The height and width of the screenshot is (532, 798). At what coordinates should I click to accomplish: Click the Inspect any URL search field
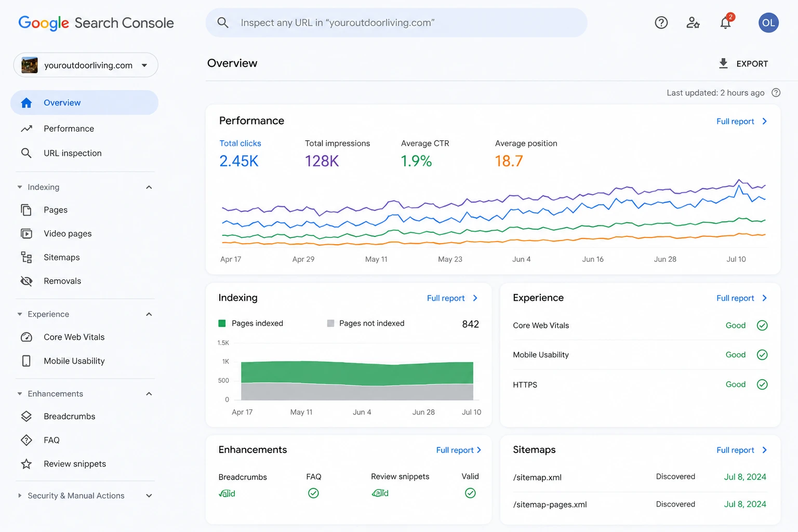click(396, 22)
